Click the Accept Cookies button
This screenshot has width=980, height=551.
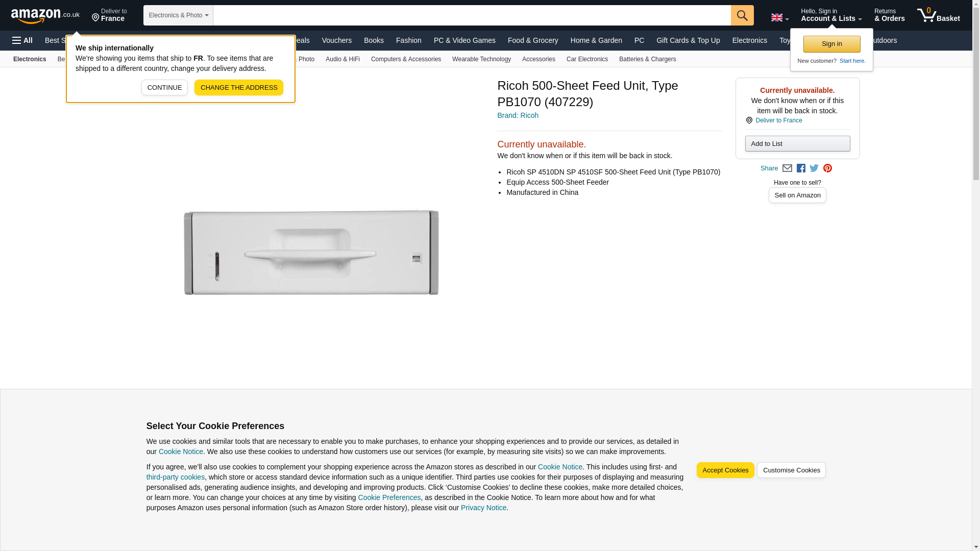[x=725, y=470]
